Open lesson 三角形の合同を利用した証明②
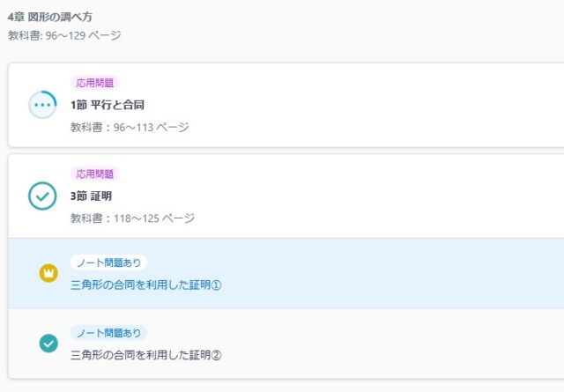564x392 pixels. click(145, 355)
